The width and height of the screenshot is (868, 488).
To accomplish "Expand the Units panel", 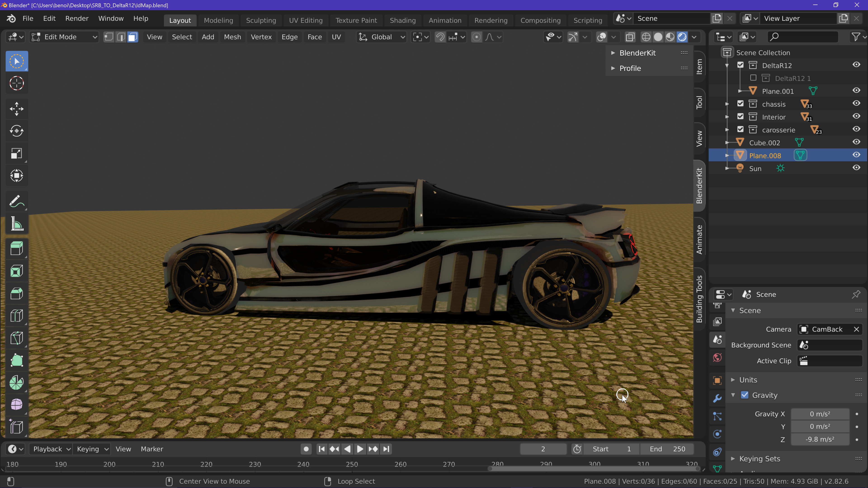I will click(748, 380).
